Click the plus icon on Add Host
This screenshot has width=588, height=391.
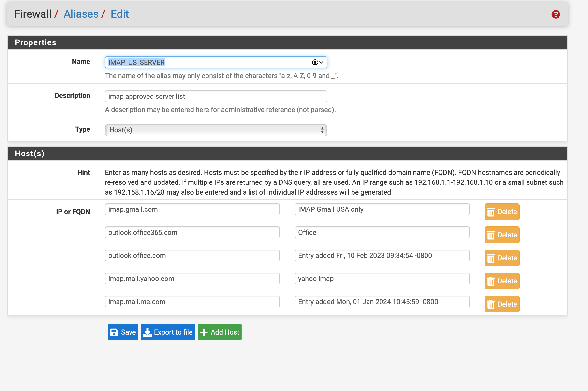pyautogui.click(x=204, y=332)
